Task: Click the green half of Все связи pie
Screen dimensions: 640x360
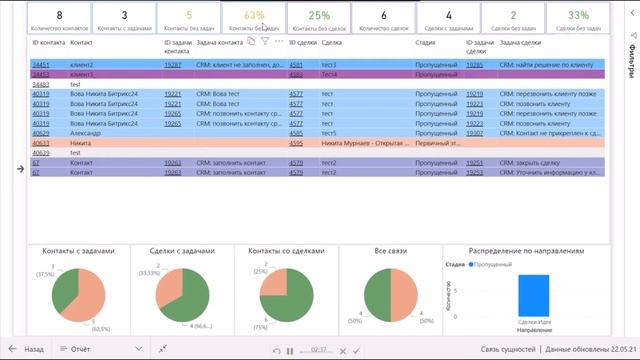Action: [377, 295]
